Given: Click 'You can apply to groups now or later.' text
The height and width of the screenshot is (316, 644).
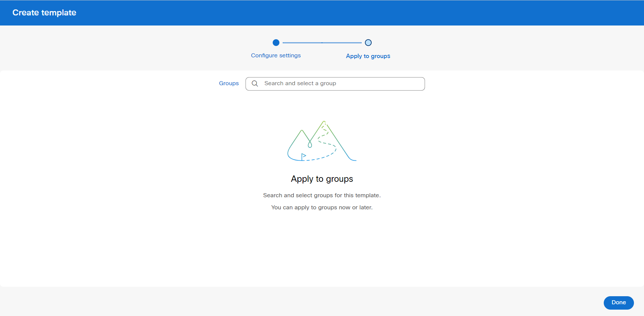Looking at the screenshot, I should (322, 207).
